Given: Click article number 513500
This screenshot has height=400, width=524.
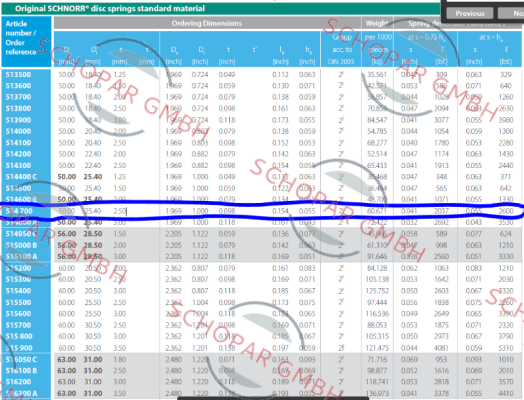Looking at the screenshot, I should click(x=18, y=75).
